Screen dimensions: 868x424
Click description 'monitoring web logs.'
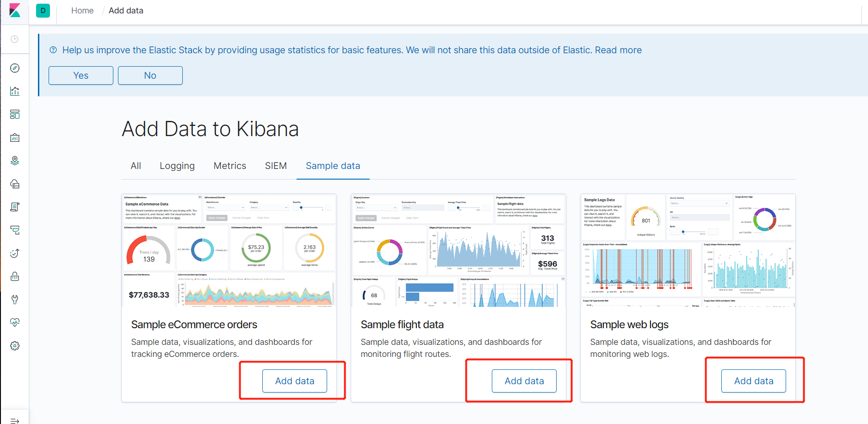(x=630, y=354)
